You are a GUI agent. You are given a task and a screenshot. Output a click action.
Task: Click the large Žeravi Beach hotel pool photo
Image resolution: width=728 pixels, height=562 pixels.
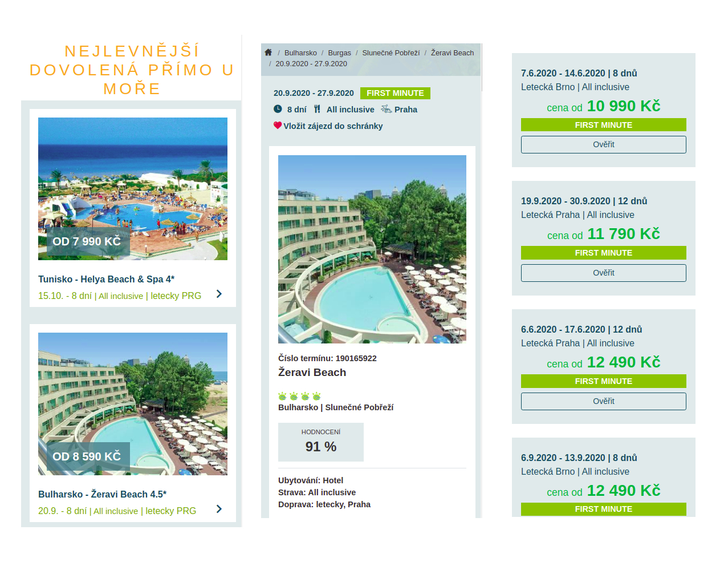coord(372,249)
